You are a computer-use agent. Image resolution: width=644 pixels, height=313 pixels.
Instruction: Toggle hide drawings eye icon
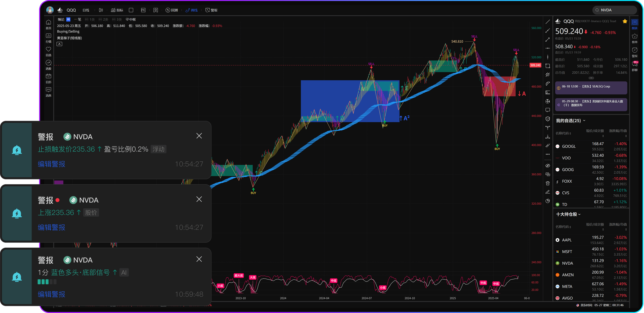click(548, 165)
